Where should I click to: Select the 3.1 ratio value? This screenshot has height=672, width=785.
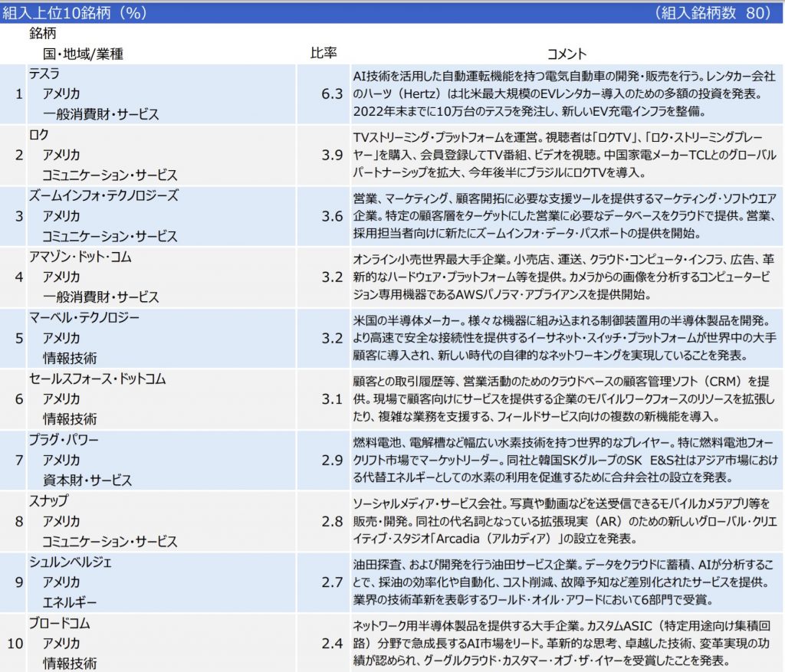tap(332, 398)
